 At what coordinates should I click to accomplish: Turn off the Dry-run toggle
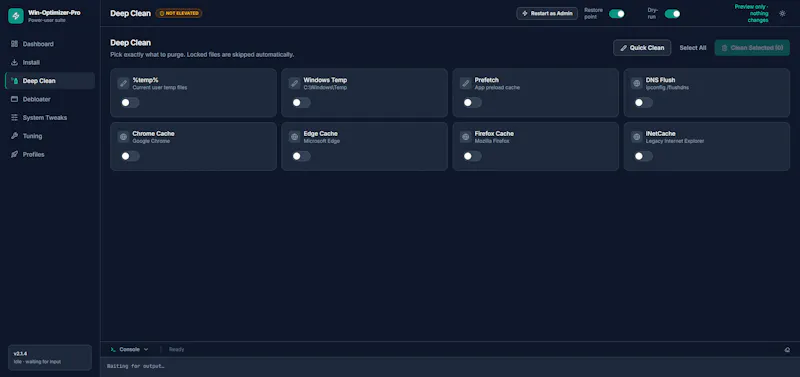[x=672, y=14]
